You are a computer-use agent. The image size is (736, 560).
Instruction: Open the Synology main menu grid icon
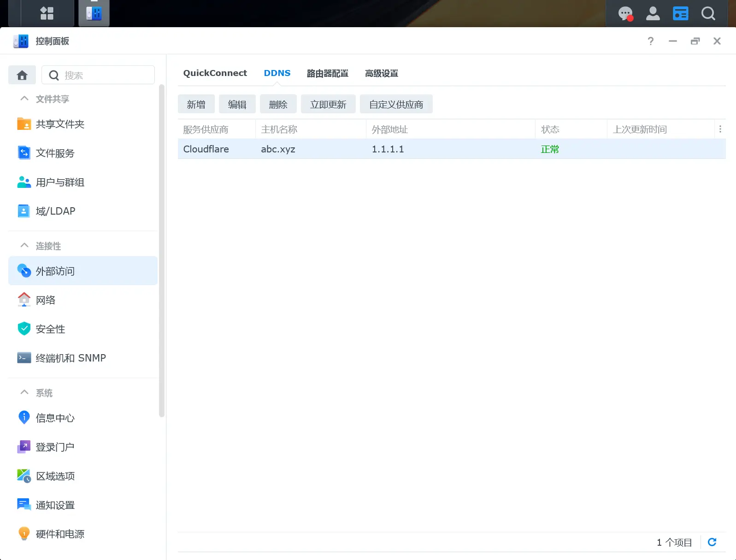click(x=47, y=13)
